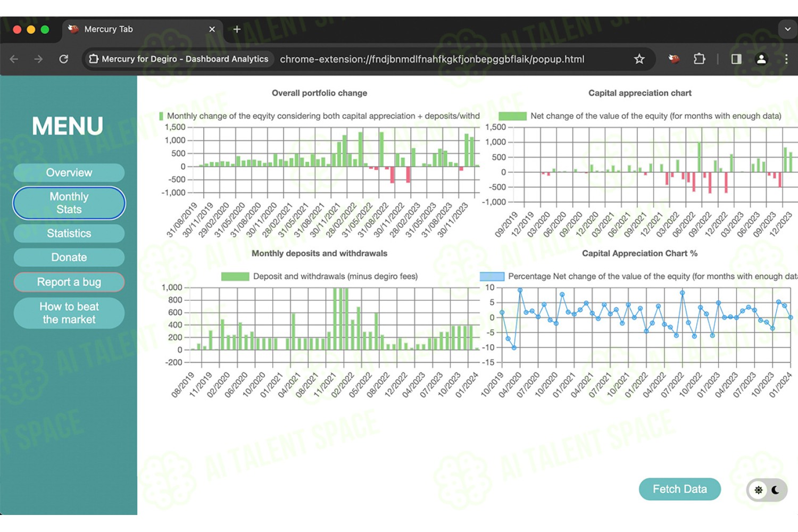Expand the tab search dropdown arrow
Image resolution: width=798 pixels, height=532 pixels.
click(788, 29)
